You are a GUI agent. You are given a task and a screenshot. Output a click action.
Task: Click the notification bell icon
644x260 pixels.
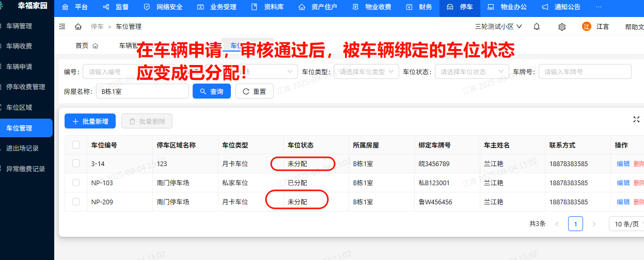coord(537,26)
